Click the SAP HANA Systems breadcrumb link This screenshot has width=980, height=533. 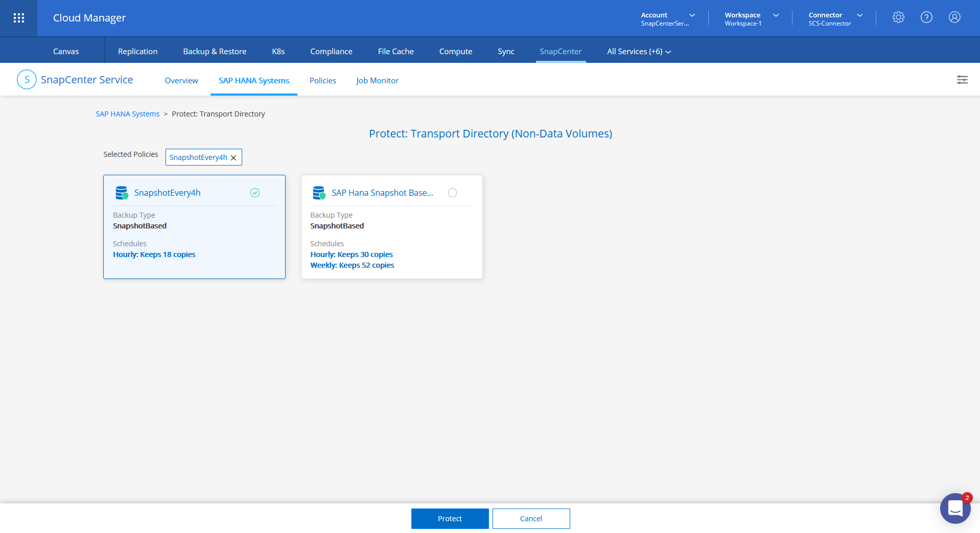pyautogui.click(x=128, y=114)
